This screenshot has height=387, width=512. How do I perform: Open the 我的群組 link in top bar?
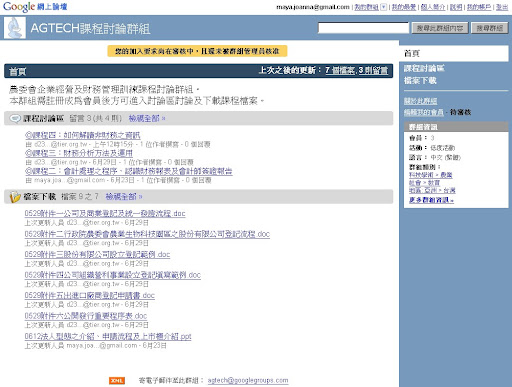[x=366, y=7]
